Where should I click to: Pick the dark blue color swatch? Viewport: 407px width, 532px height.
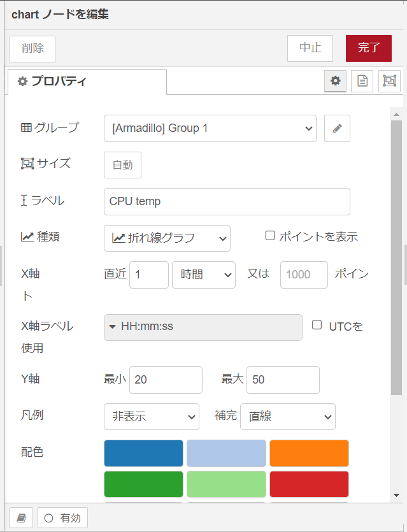click(143, 453)
